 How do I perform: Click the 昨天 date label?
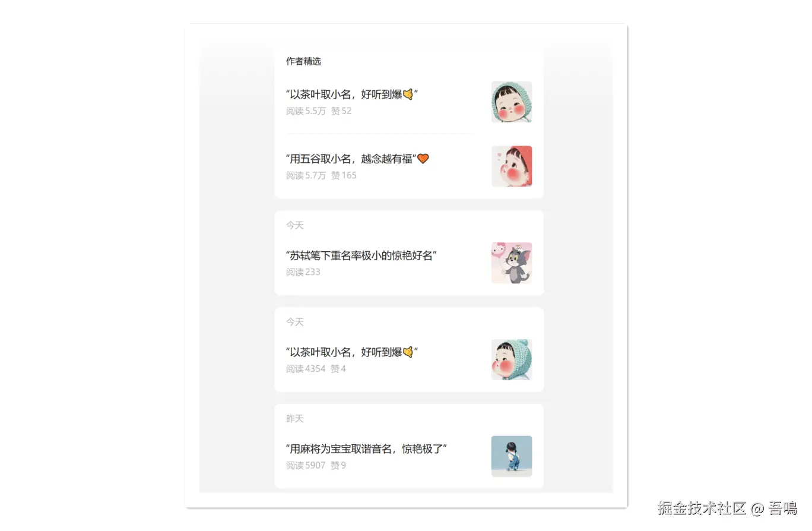pos(294,419)
